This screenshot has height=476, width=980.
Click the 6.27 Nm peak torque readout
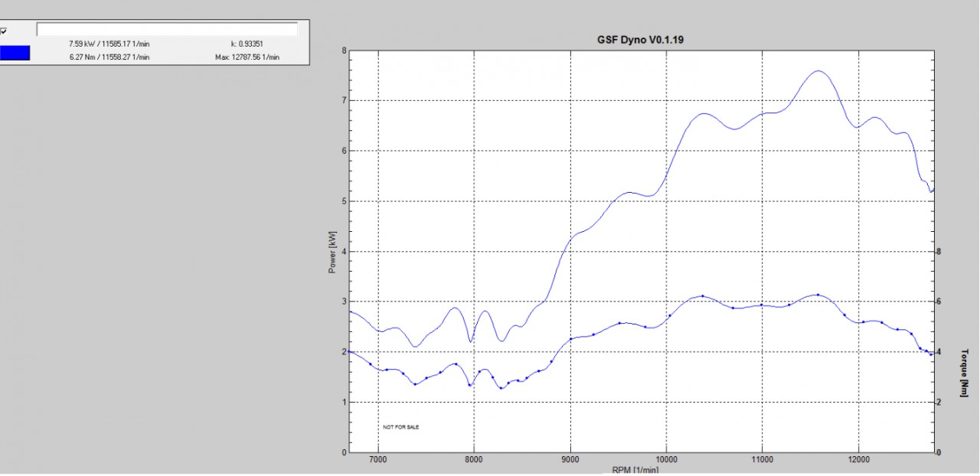tap(109, 57)
